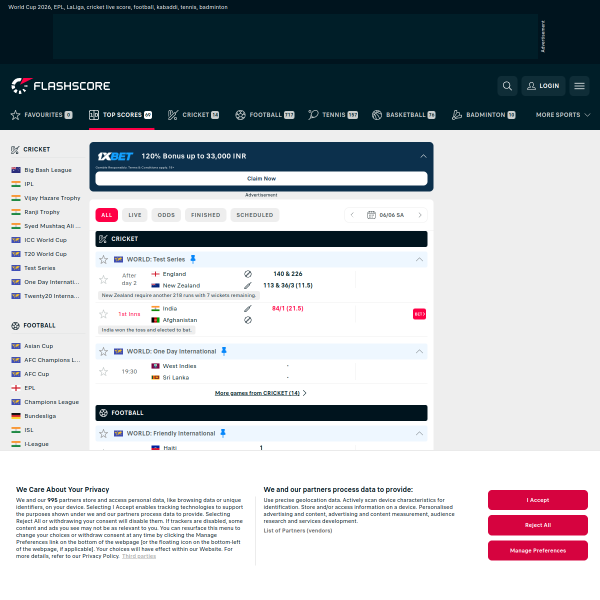Click the Flashscore logo
600x600 pixels.
click(x=60, y=86)
